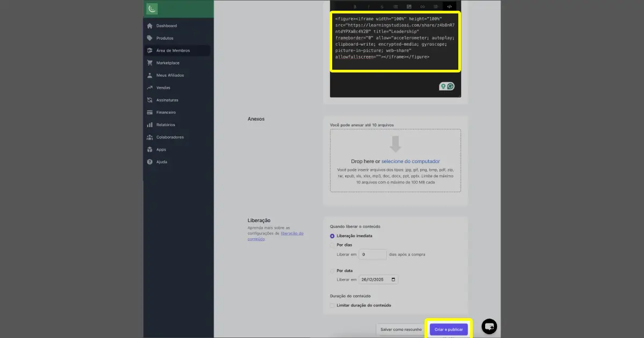Open the chat support widget

489,326
